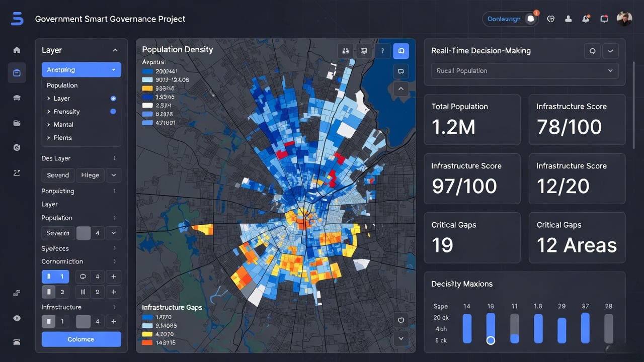Click the profile avatar in the top right
644x362 pixels.
click(624, 19)
